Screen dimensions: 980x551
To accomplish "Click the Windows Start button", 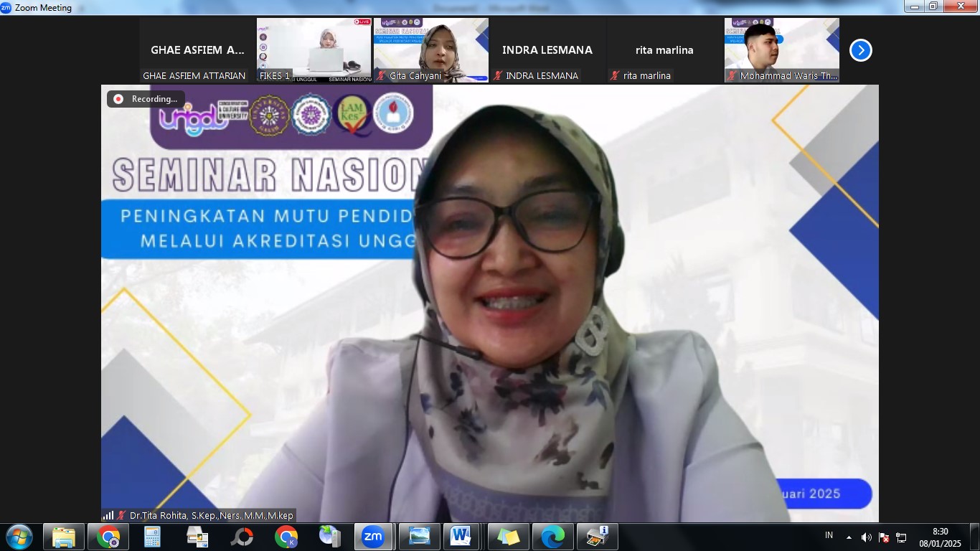I will pos(19,537).
